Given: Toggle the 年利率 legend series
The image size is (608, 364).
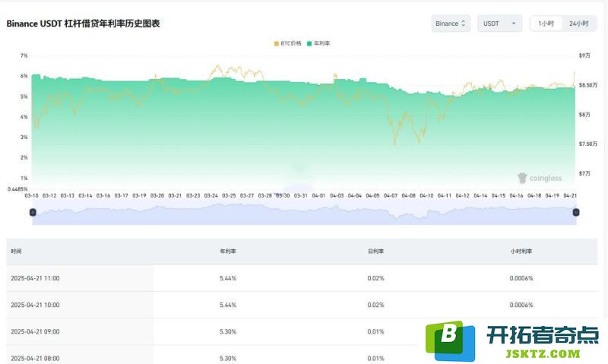Looking at the screenshot, I should click(318, 43).
